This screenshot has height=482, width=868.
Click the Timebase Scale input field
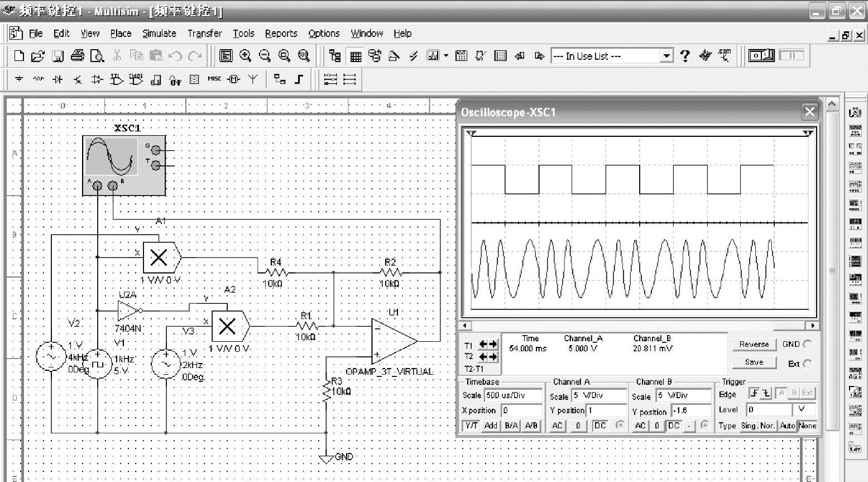(513, 395)
